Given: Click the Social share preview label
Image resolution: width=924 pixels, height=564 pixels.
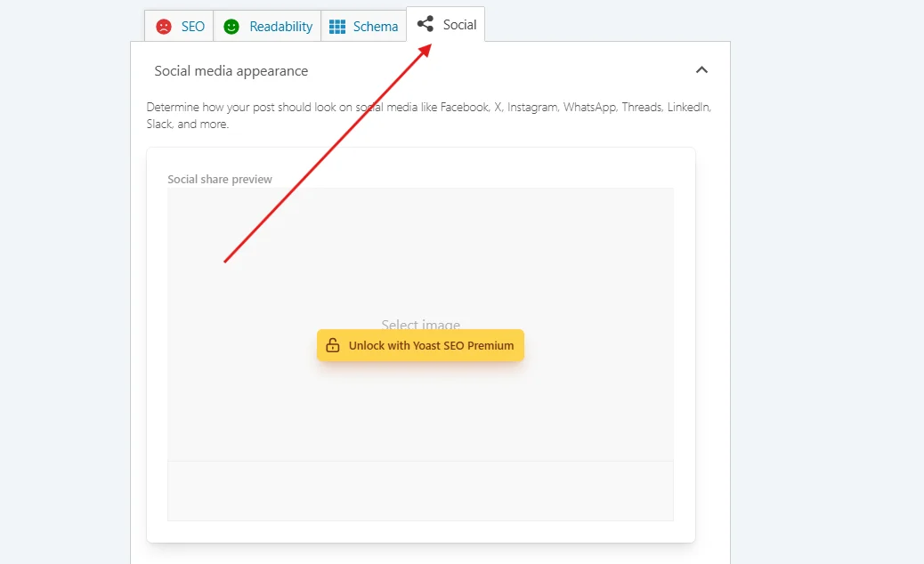Looking at the screenshot, I should [220, 179].
